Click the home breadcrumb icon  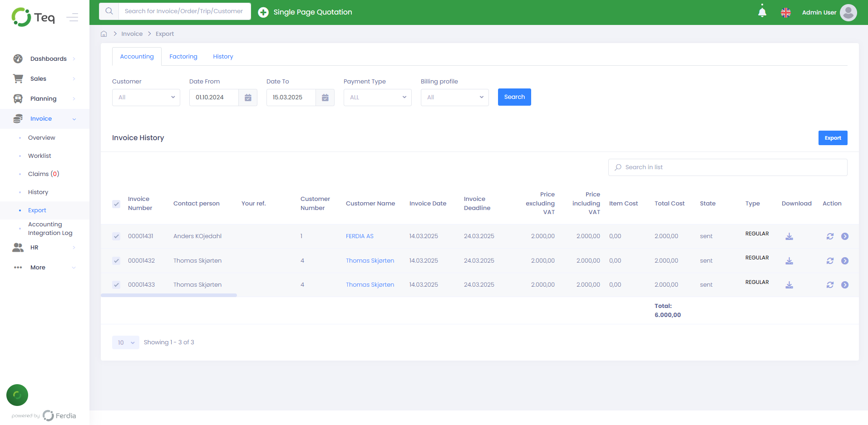click(104, 34)
